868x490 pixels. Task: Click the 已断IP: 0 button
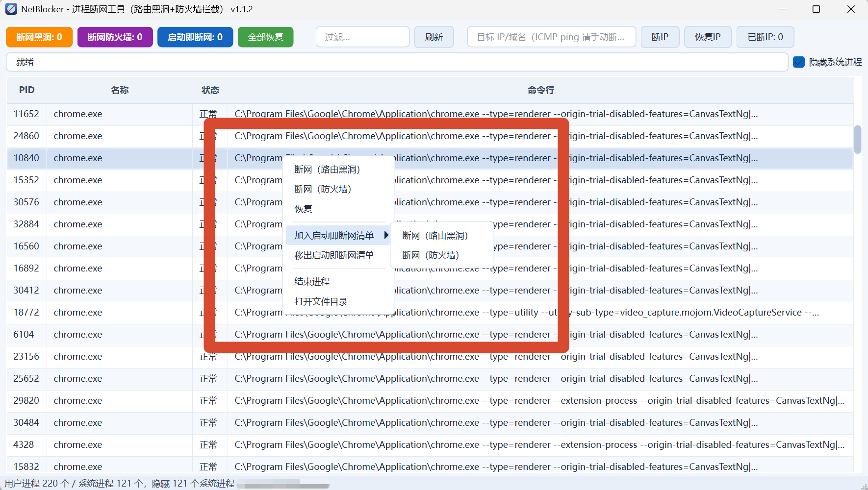[766, 37]
